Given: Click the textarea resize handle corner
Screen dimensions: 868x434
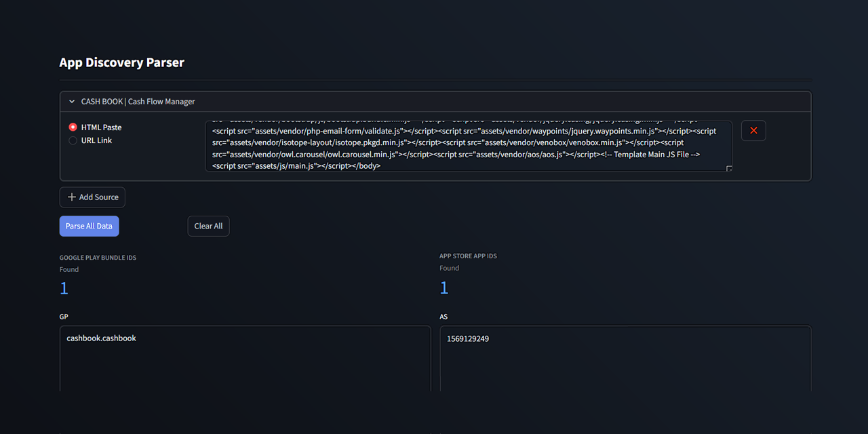Looking at the screenshot, I should (x=730, y=169).
